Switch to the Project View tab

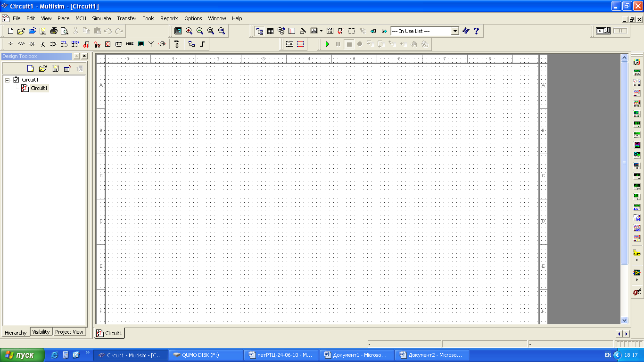point(69,332)
